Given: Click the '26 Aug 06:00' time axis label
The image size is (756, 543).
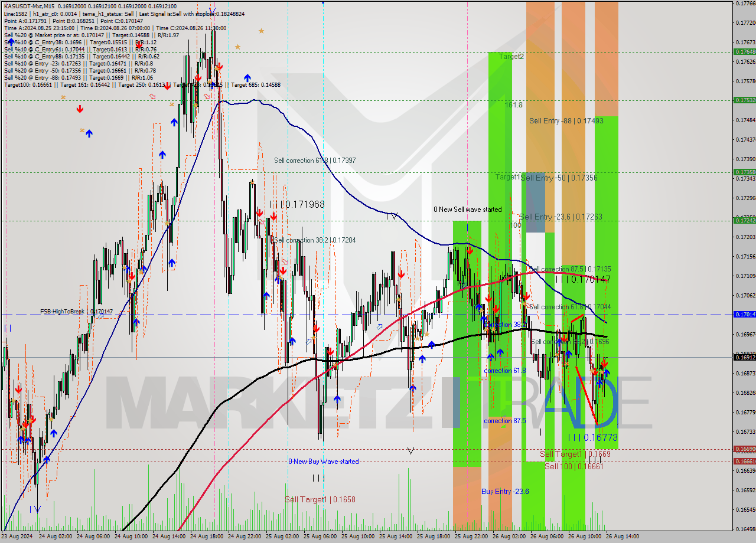Looking at the screenshot, I should [546, 537].
